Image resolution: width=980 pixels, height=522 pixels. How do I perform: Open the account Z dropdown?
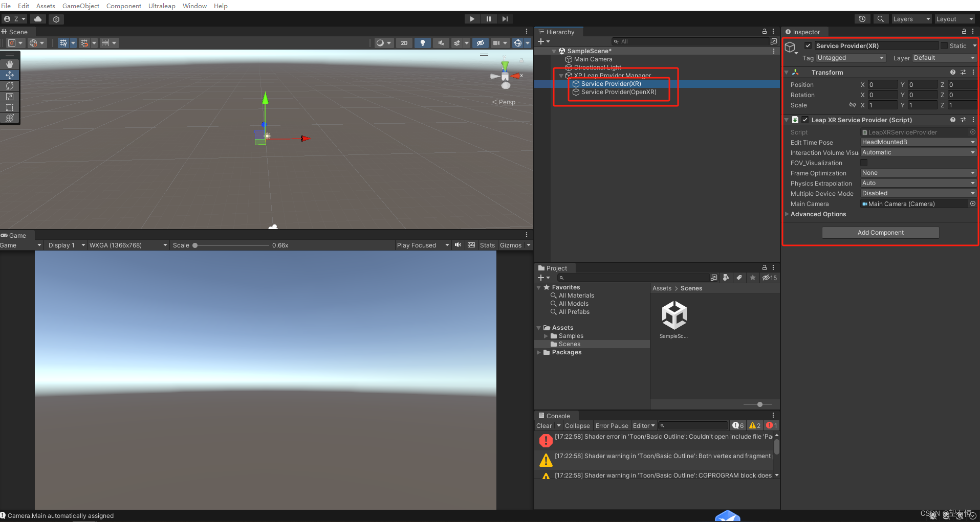pyautogui.click(x=15, y=19)
